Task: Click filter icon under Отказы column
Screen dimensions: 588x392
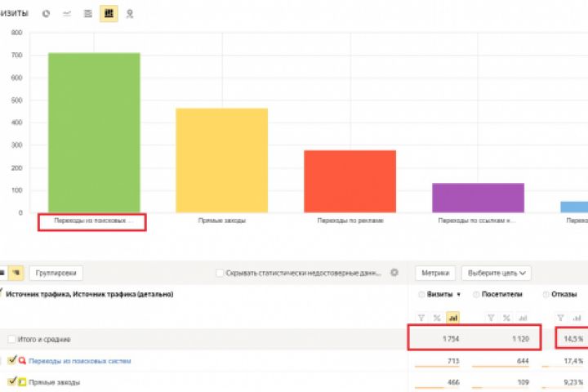Action: tap(560, 318)
